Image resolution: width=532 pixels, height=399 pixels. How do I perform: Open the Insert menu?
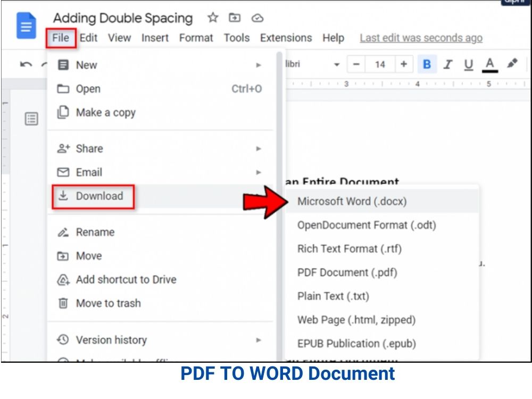(x=155, y=38)
